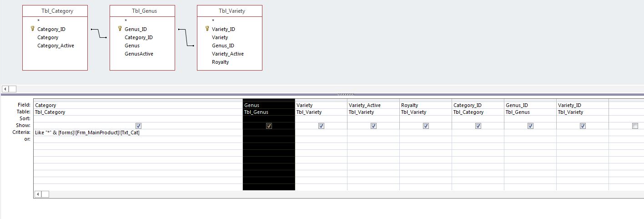Screen dimensions: 644x219
Task: Select Tbl_Category table title bar
Action: click(x=55, y=11)
